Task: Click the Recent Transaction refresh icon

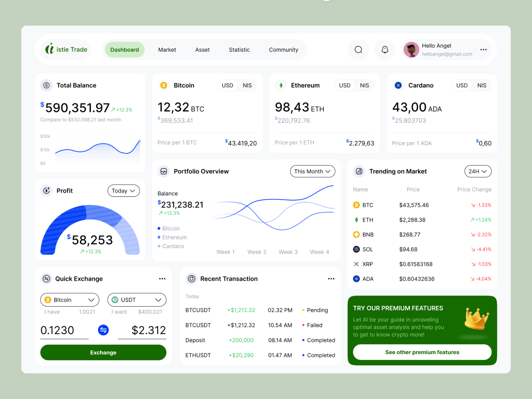Action: click(192, 279)
